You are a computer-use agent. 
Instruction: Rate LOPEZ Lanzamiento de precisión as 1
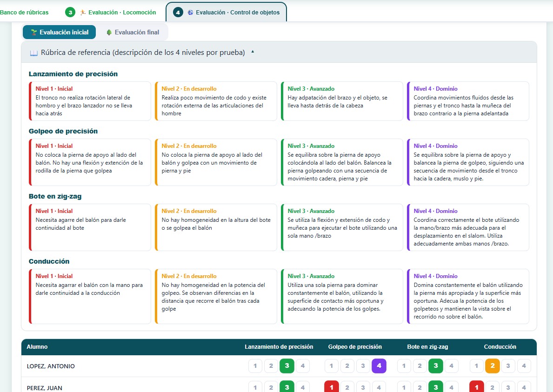[x=255, y=366]
